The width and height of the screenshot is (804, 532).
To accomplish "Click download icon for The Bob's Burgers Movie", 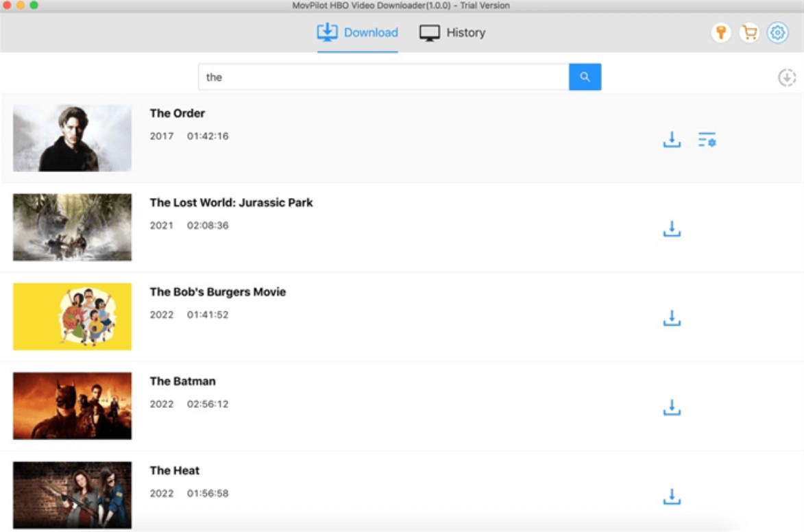I will pos(672,318).
